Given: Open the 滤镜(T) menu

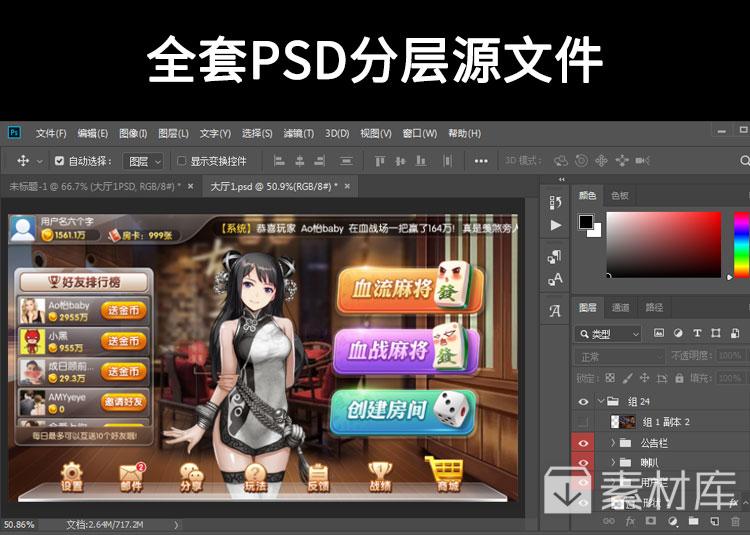Looking at the screenshot, I should (x=298, y=133).
